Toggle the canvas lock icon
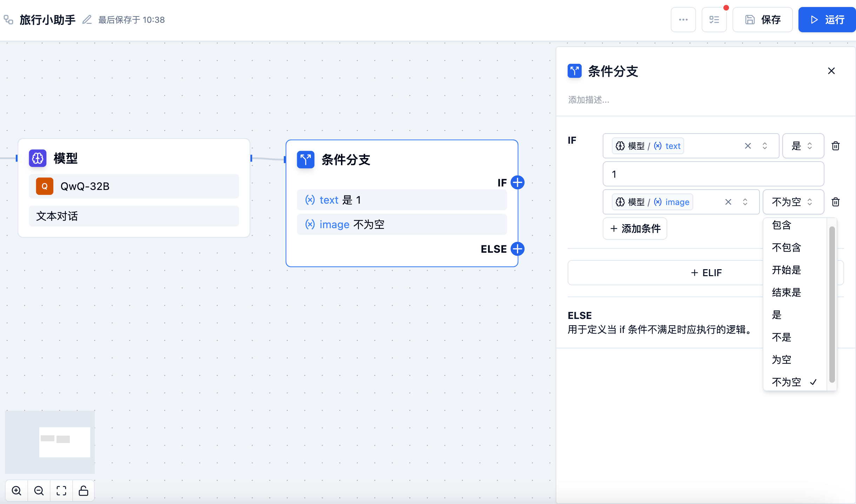 click(x=83, y=490)
